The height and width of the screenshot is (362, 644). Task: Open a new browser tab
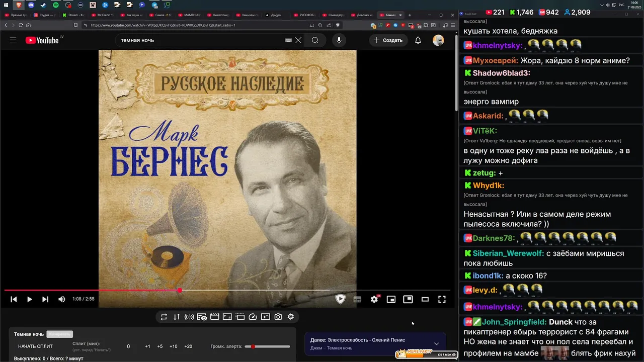[410, 15]
